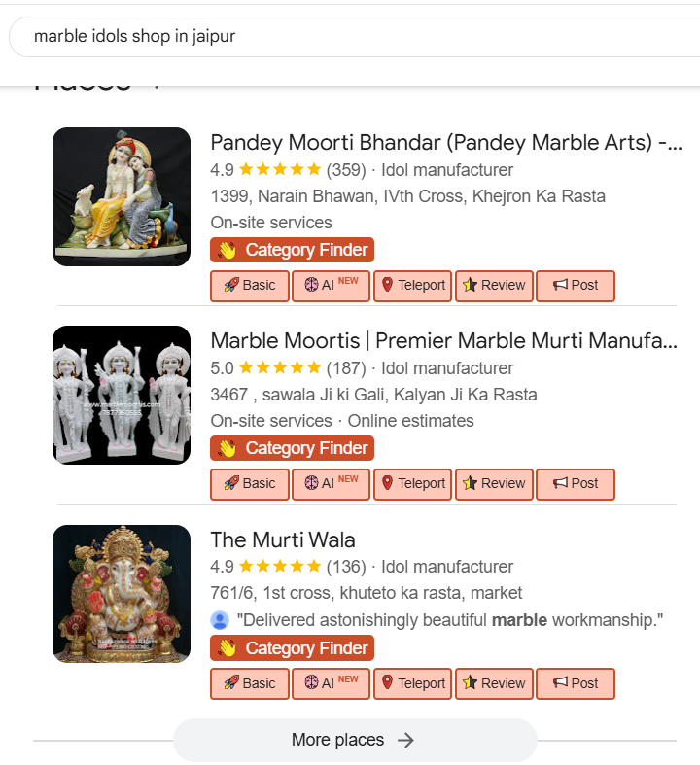The width and height of the screenshot is (700, 765).
Task: Open Category Finder for Pandey Moorti Bhandar
Action: 292,251
